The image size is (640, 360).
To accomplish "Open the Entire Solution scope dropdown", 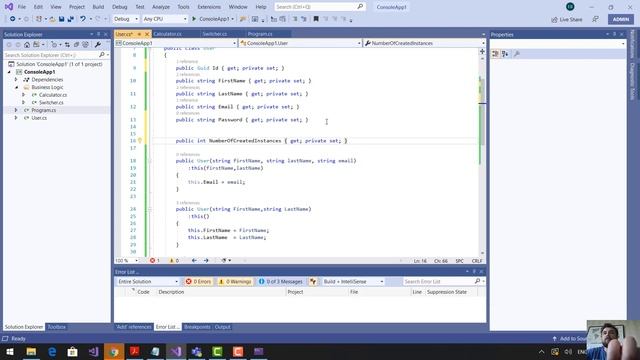I will [147, 282].
